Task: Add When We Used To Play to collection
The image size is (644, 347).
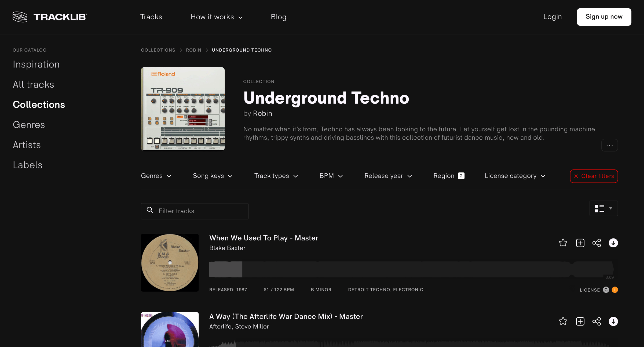Action: click(580, 243)
